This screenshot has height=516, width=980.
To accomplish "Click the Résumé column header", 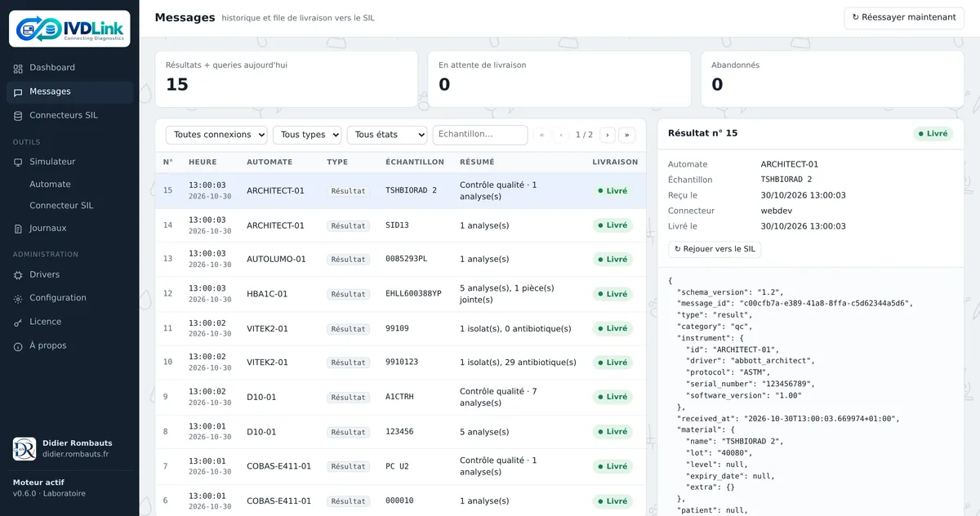I will [477, 162].
